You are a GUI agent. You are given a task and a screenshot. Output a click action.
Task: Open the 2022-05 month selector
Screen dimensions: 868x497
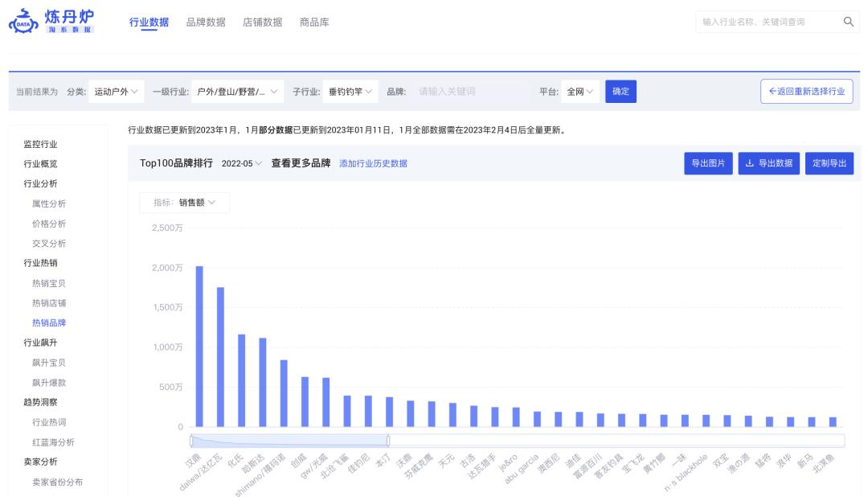click(243, 163)
